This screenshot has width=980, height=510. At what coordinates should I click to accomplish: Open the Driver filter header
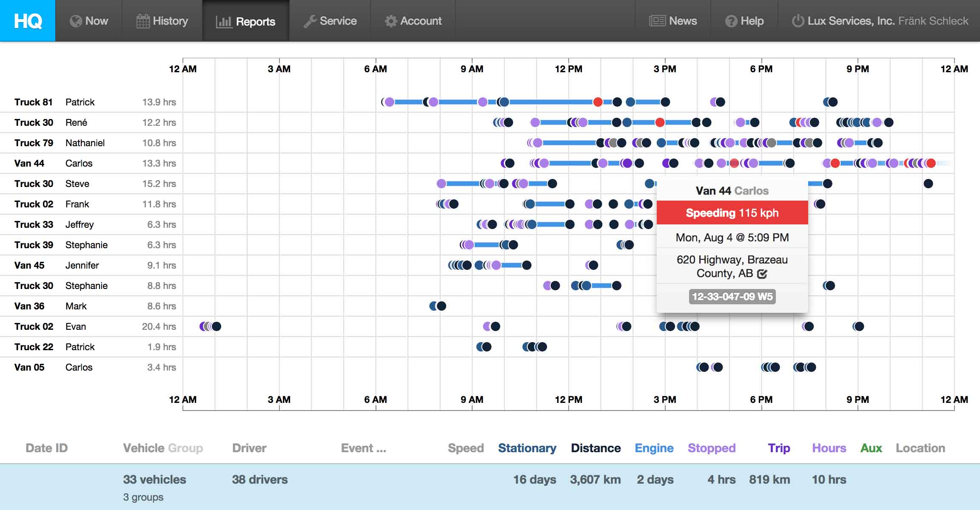(249, 448)
